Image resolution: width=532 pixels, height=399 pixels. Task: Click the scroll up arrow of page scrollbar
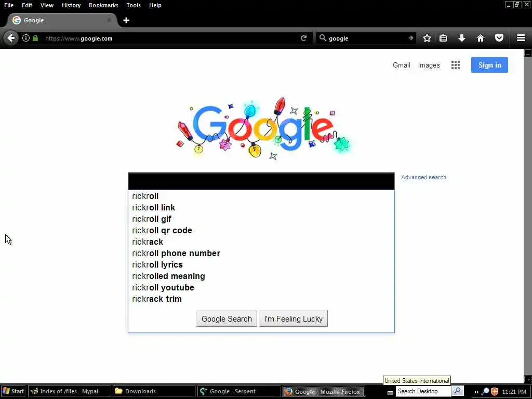(x=528, y=53)
